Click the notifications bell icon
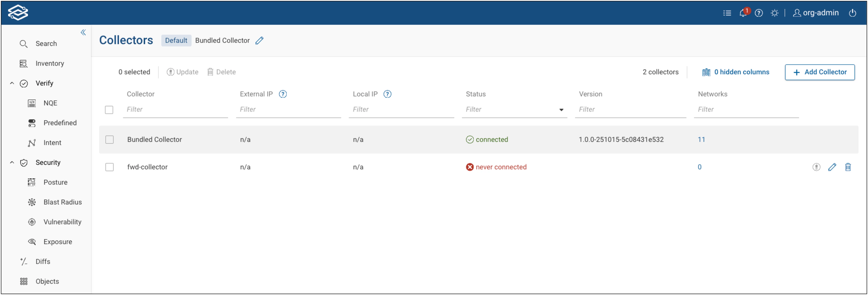This screenshot has height=295, width=868. pos(743,13)
